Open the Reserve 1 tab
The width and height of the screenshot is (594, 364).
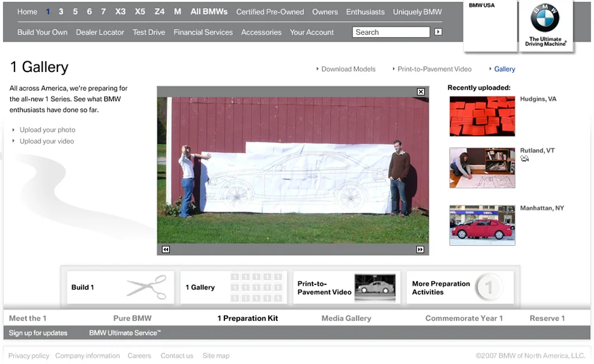[547, 318]
